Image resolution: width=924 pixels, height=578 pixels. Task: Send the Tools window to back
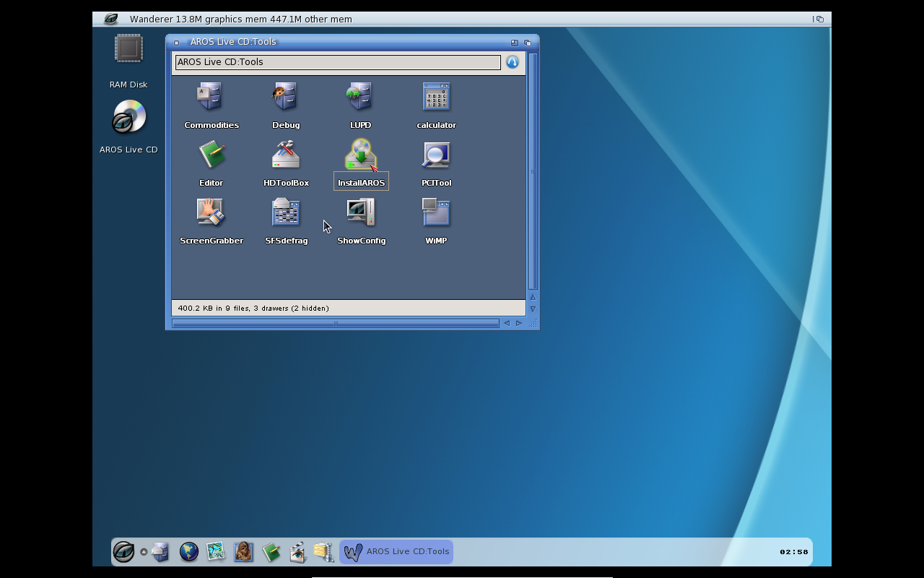point(528,43)
